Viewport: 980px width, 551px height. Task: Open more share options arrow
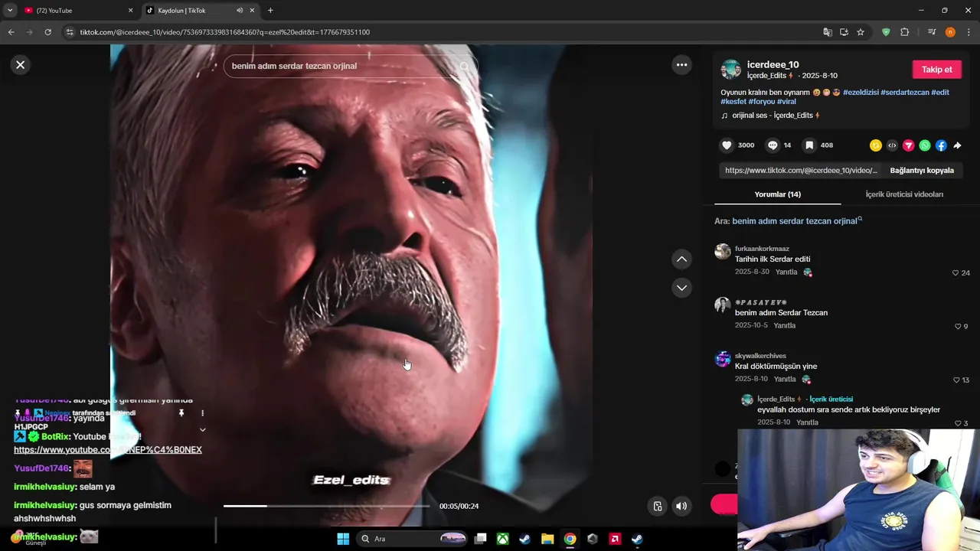coord(957,145)
